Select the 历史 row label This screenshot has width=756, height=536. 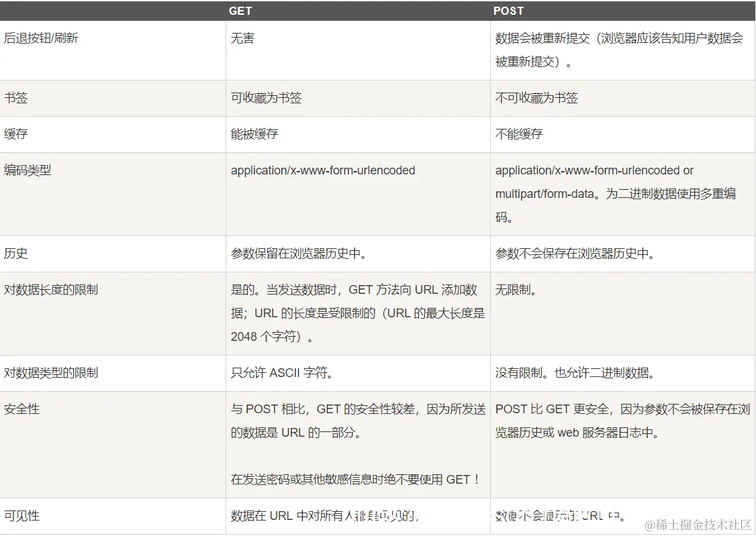(16, 254)
